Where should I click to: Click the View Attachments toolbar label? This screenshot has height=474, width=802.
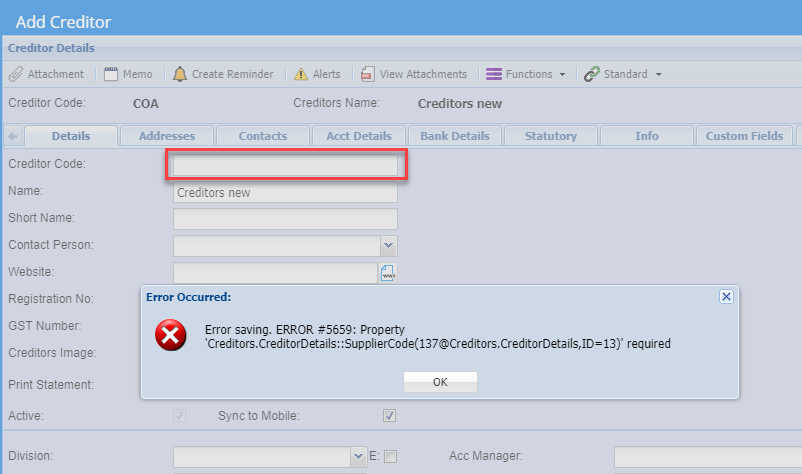[424, 74]
